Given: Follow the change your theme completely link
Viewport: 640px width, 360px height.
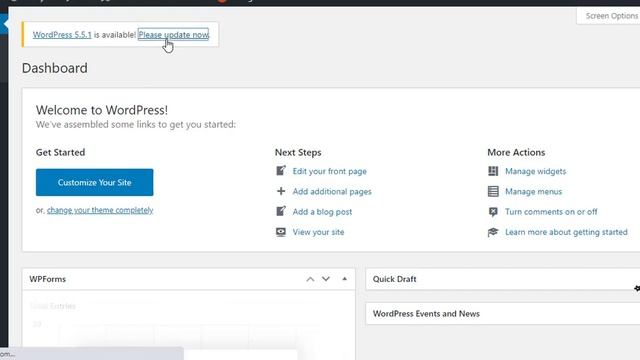Looking at the screenshot, I should click(x=100, y=210).
